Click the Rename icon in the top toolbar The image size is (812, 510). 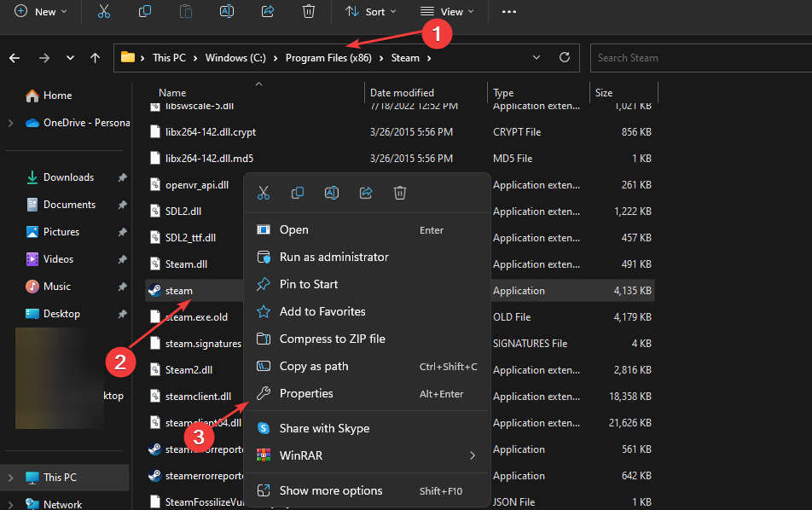227,11
